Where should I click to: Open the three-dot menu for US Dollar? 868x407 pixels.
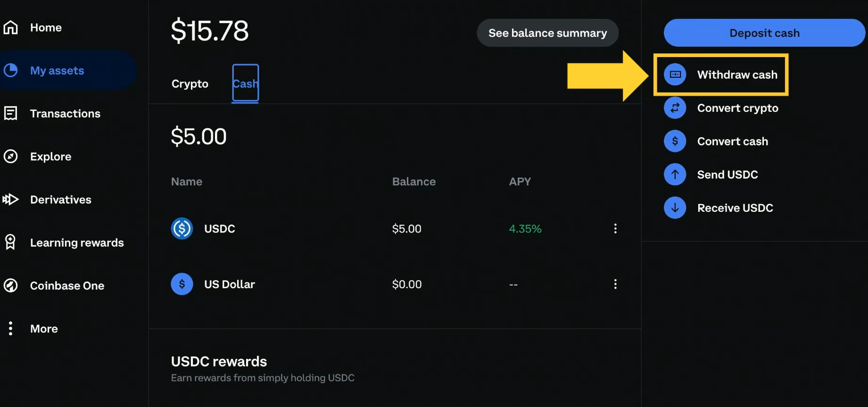tap(615, 284)
